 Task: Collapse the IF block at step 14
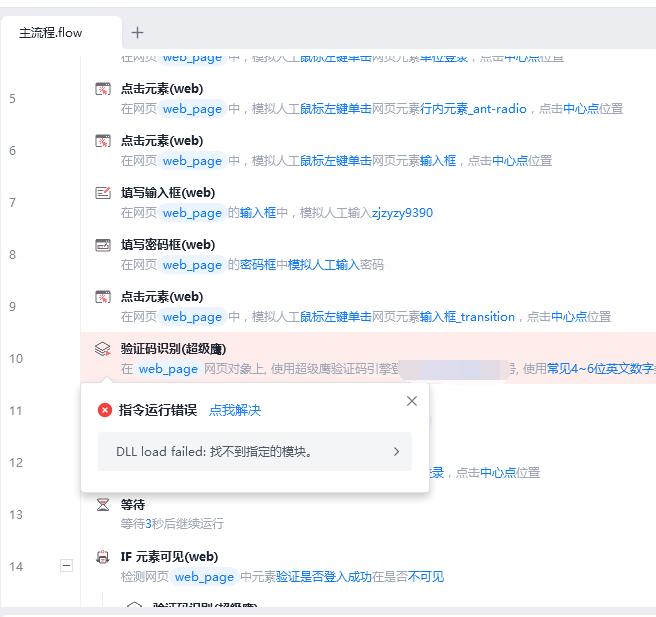pyautogui.click(x=66, y=566)
